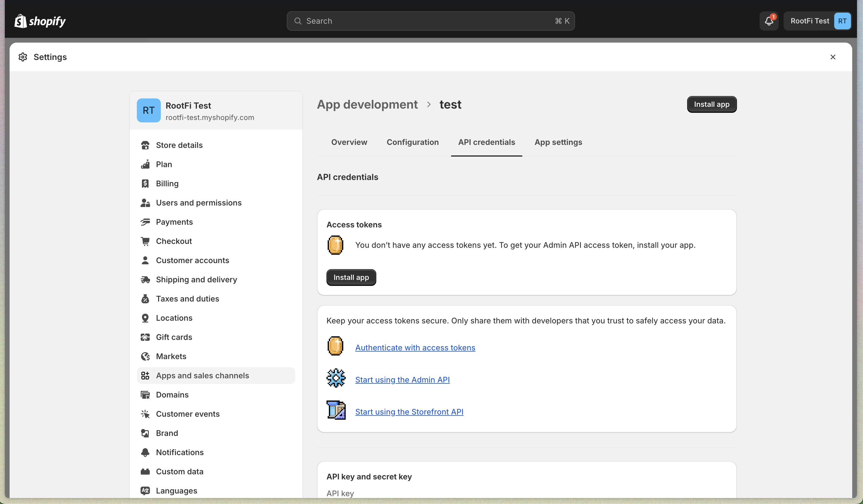Image resolution: width=863 pixels, height=504 pixels.
Task: Select the Overview tab
Action: [349, 142]
